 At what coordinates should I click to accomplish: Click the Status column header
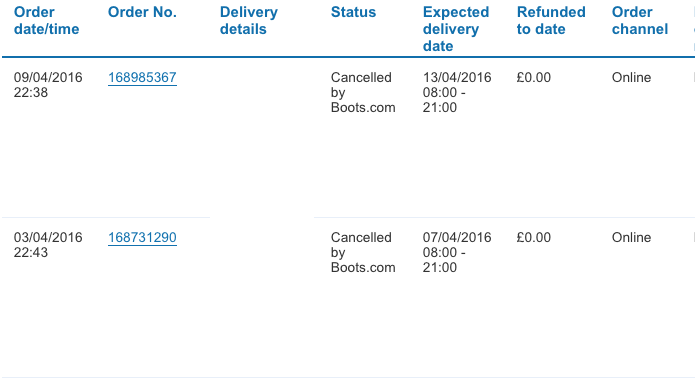[x=353, y=12]
